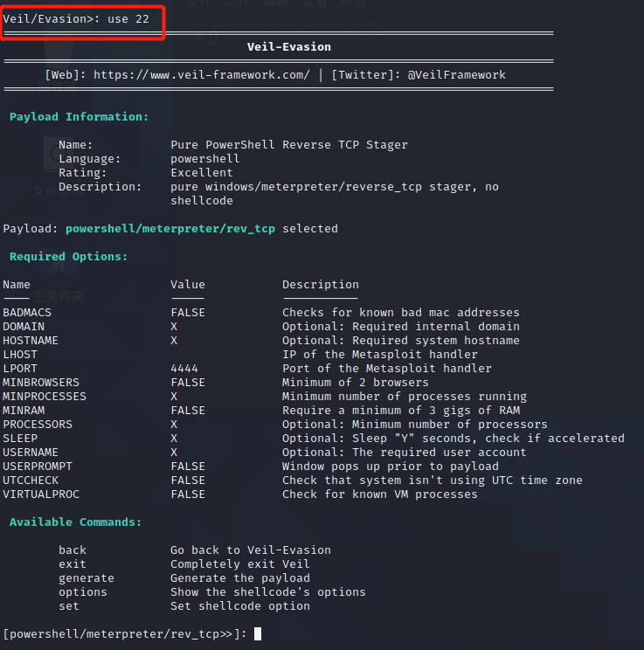Click the 'Description' column header
Screen dimensions: 644x650
pyautogui.click(x=321, y=285)
